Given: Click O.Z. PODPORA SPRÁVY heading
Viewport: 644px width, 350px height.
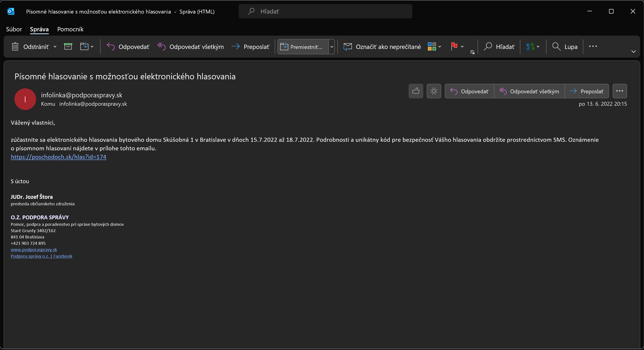Looking at the screenshot, I should (40, 217).
